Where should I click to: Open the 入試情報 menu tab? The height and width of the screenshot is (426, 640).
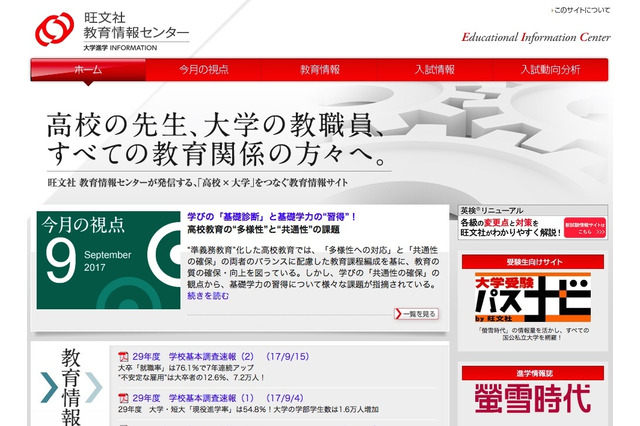pos(435,70)
